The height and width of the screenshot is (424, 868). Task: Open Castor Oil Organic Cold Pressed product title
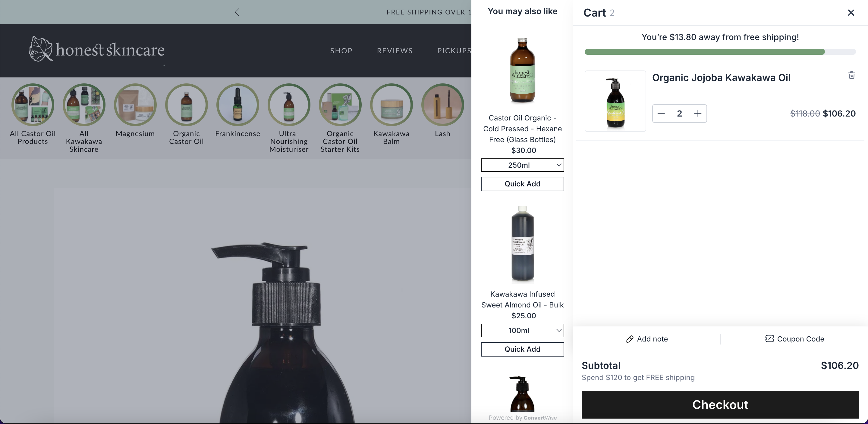[x=522, y=129]
